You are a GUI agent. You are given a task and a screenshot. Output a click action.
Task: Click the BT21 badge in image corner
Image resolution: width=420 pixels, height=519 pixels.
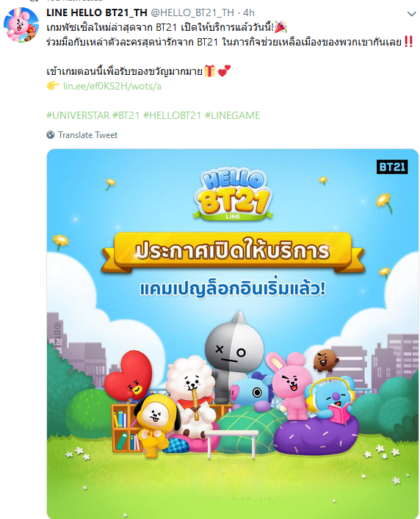[392, 167]
